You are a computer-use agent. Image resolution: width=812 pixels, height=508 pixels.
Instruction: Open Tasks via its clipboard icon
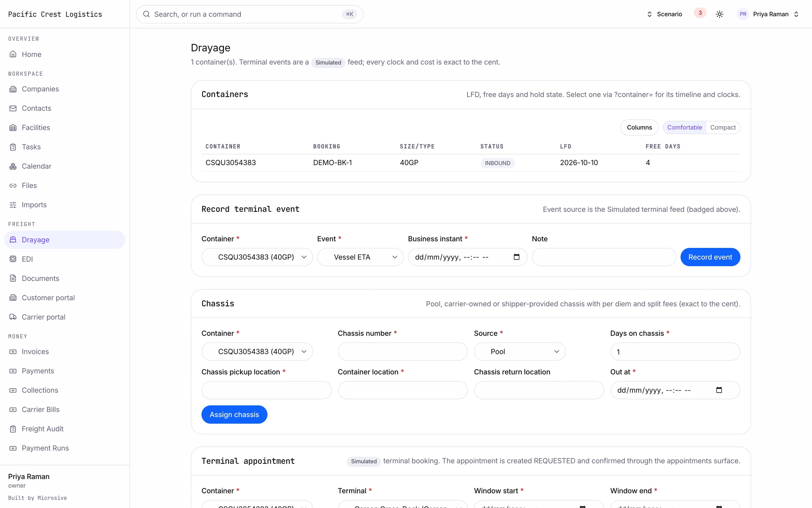(x=13, y=147)
